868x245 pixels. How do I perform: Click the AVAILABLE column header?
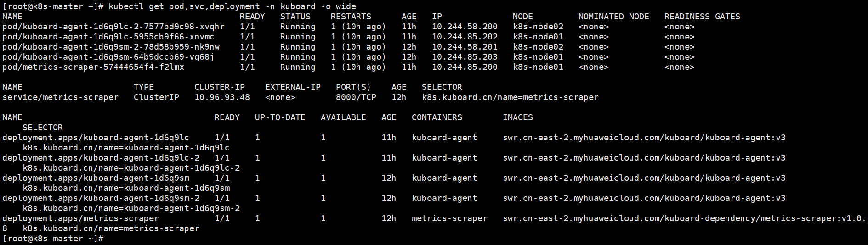343,117
